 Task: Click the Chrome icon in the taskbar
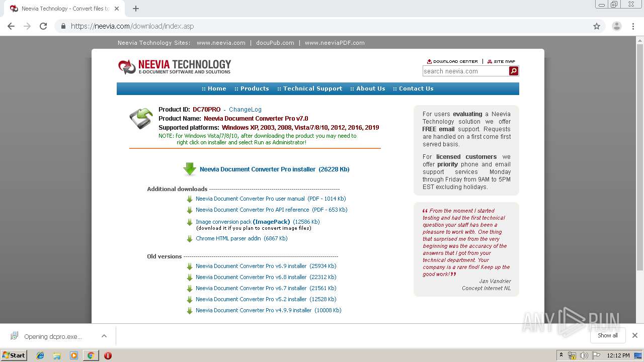pos(91,355)
